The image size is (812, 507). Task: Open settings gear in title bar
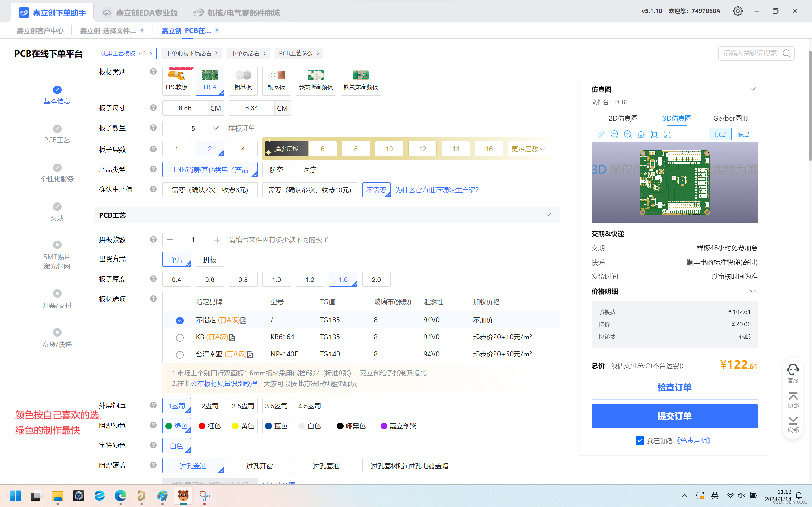(737, 11)
